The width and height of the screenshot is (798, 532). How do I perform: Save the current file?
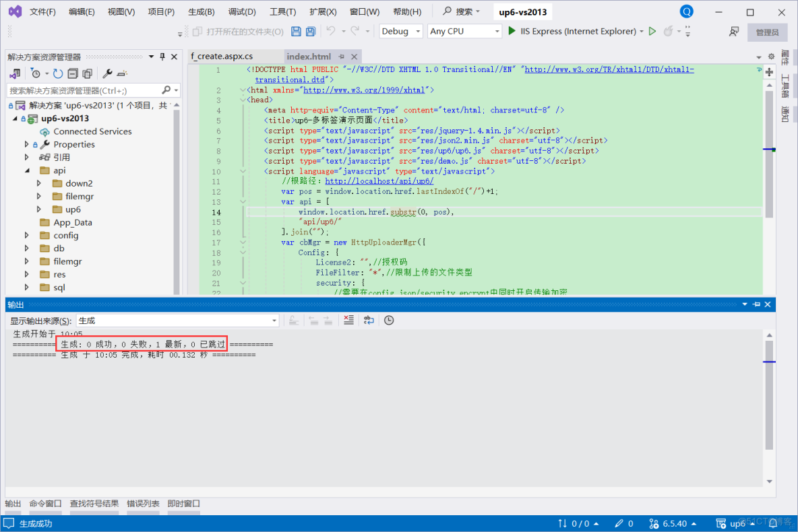pos(296,31)
